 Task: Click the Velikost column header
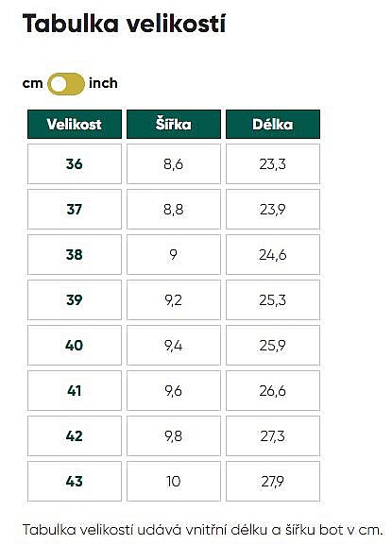click(x=75, y=124)
